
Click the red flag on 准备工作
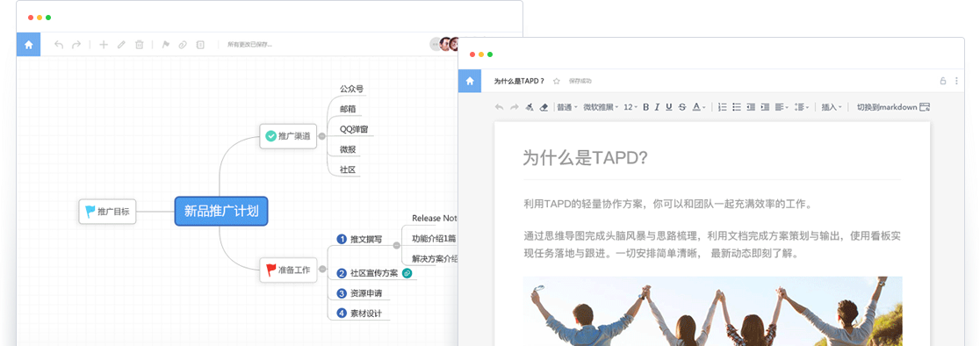(x=270, y=270)
